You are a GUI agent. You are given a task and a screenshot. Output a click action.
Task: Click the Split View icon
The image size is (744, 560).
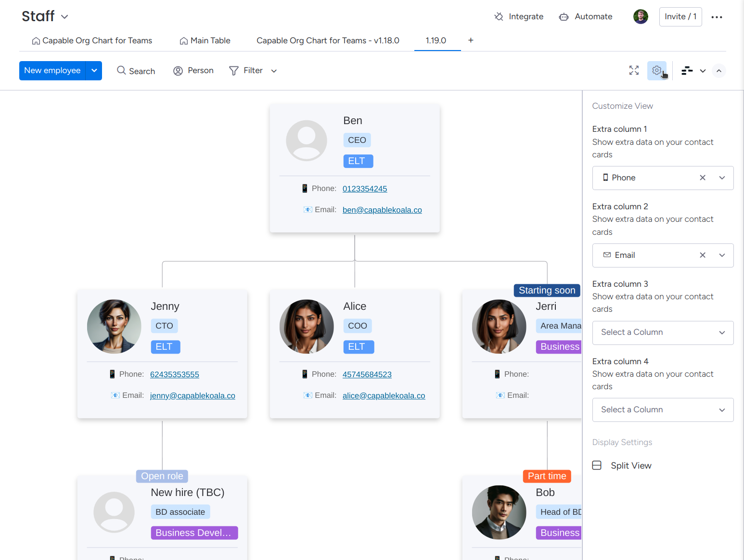[x=597, y=465]
